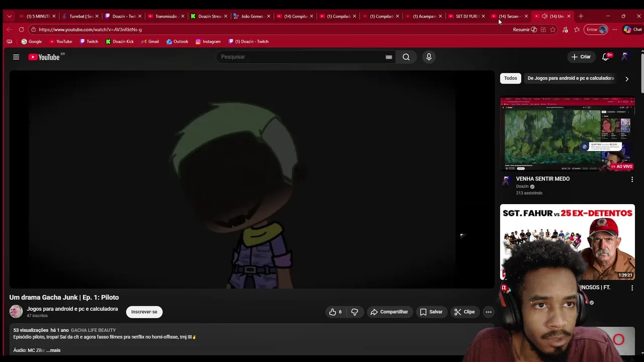The height and width of the screenshot is (362, 644).
Task: Select the Todos filter chip
Action: [x=510, y=78]
